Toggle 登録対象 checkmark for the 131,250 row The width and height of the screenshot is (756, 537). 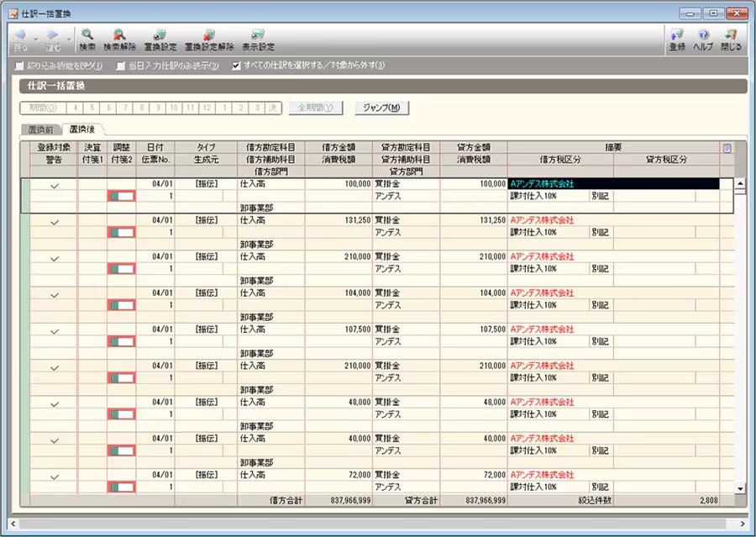click(x=55, y=222)
